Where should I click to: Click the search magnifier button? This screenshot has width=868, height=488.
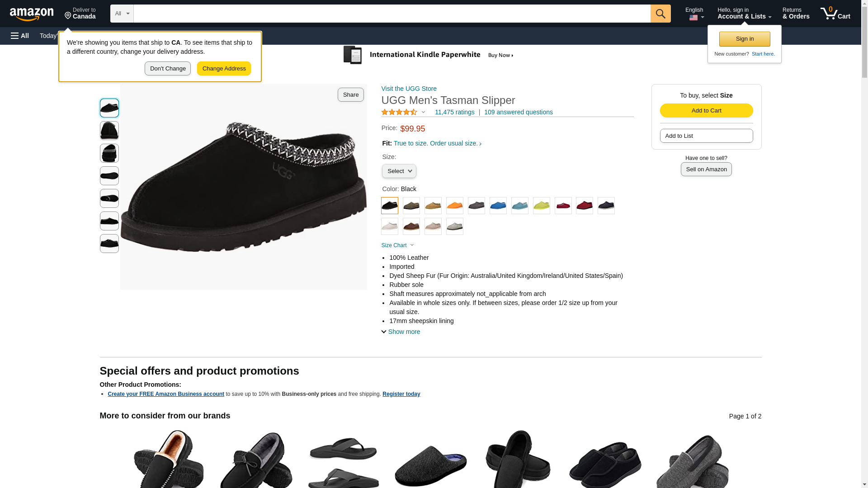coord(660,14)
